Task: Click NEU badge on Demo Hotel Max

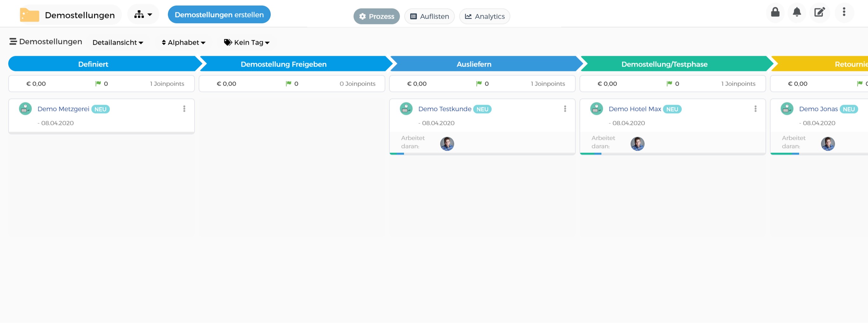Action: [672, 109]
